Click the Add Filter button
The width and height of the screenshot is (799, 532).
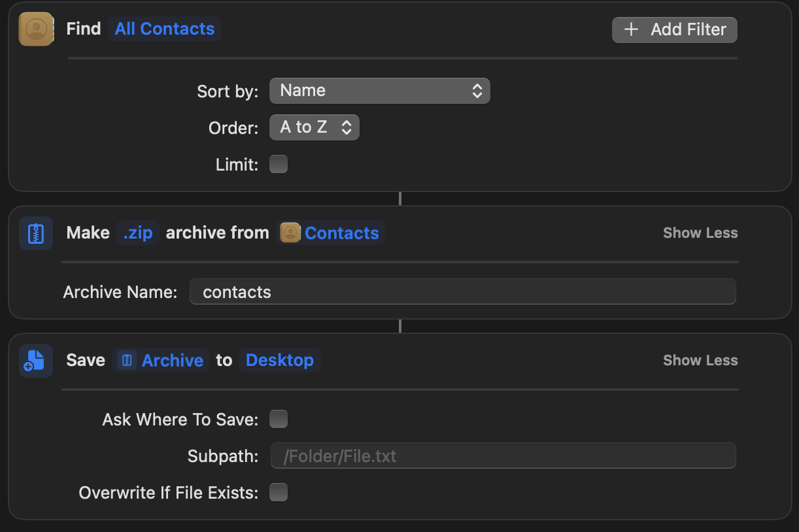click(674, 29)
